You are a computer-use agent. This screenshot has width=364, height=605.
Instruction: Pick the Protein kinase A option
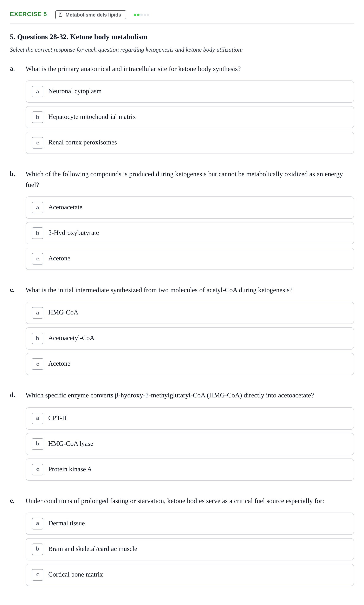click(x=190, y=470)
